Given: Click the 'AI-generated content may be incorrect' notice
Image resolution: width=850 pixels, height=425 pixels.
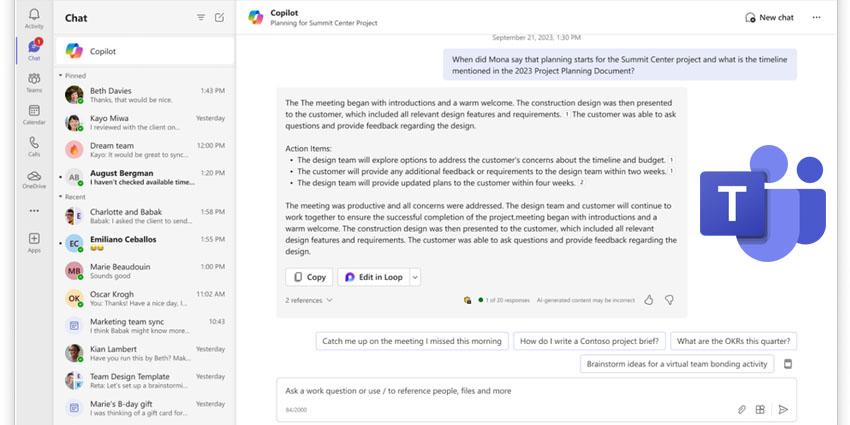Looking at the screenshot, I should [585, 300].
